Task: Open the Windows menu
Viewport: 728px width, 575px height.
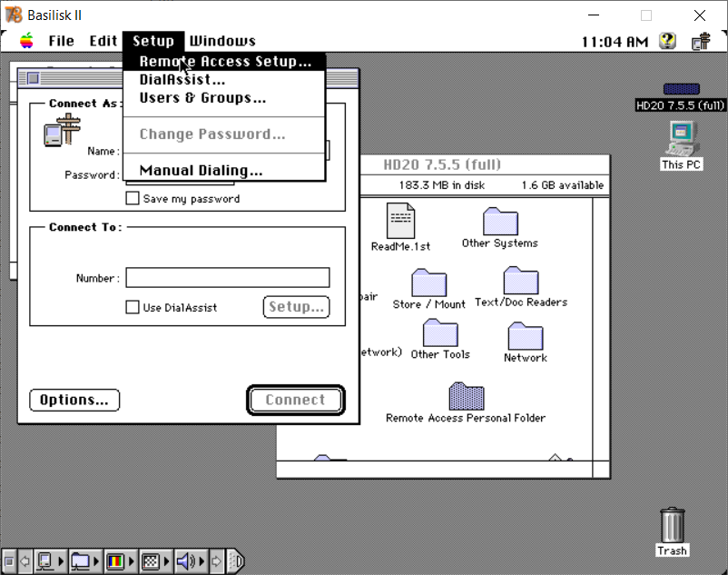Action: (x=222, y=41)
